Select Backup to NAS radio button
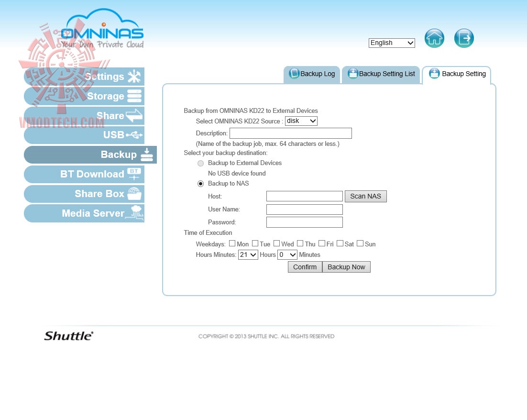527x420 pixels. (x=201, y=184)
